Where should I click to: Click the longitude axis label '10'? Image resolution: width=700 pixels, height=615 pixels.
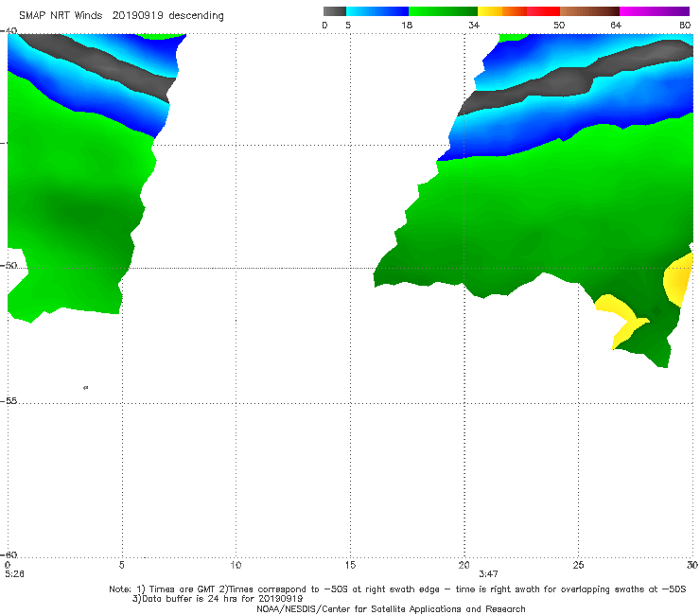pyautogui.click(x=236, y=565)
